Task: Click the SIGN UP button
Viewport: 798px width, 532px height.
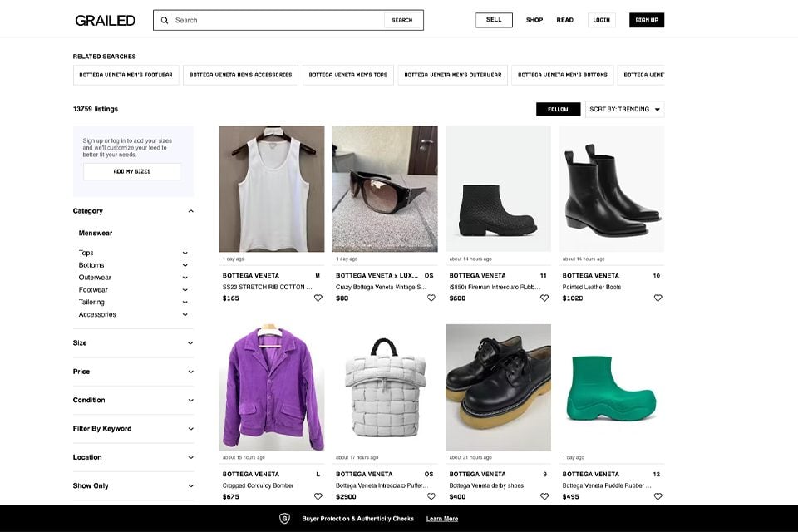Action: tap(647, 20)
